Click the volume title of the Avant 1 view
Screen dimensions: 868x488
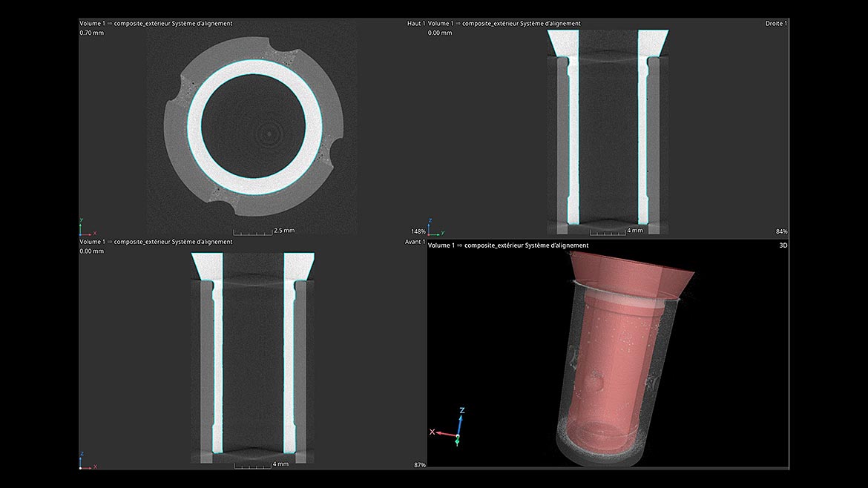[156, 242]
